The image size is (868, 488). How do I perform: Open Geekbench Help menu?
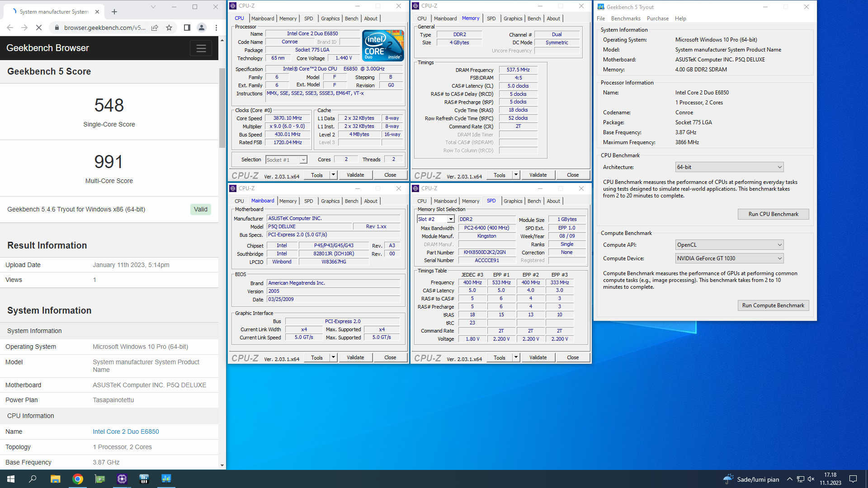680,19
